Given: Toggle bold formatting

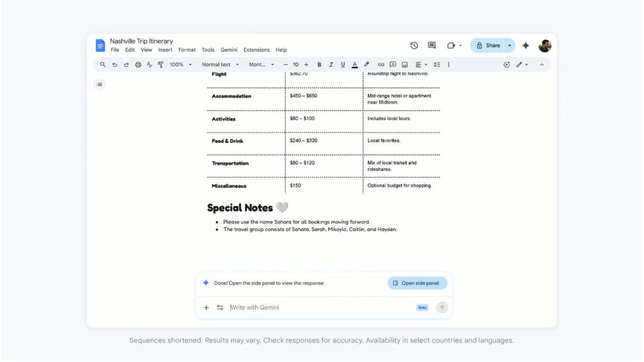Looking at the screenshot, I should (x=319, y=64).
